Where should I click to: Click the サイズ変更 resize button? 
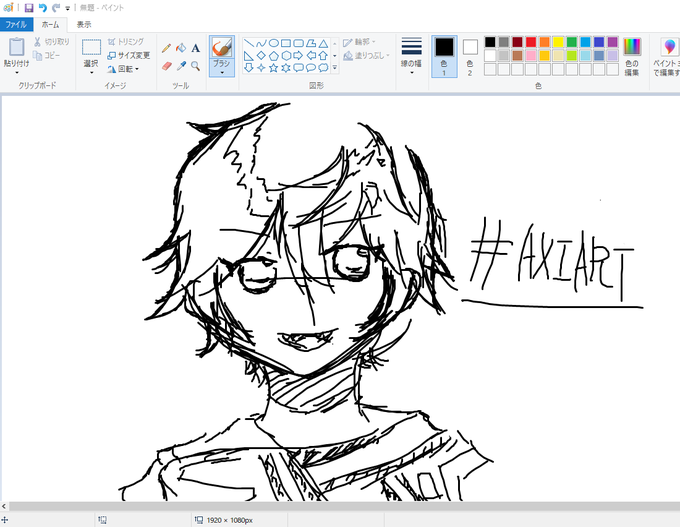pyautogui.click(x=129, y=55)
